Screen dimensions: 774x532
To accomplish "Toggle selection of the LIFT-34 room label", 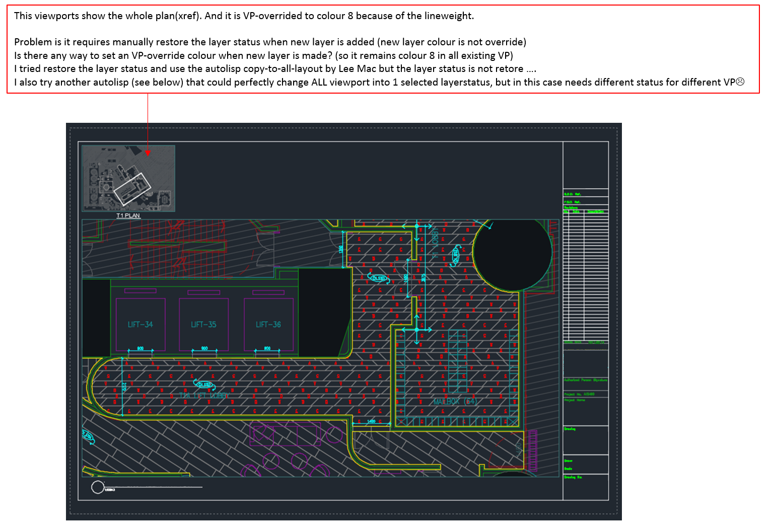I will (140, 324).
